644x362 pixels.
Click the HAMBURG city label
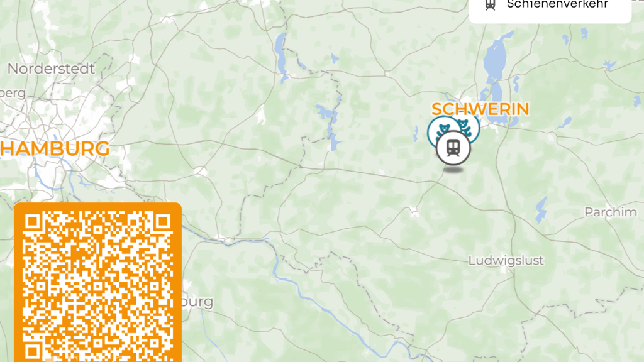click(55, 148)
